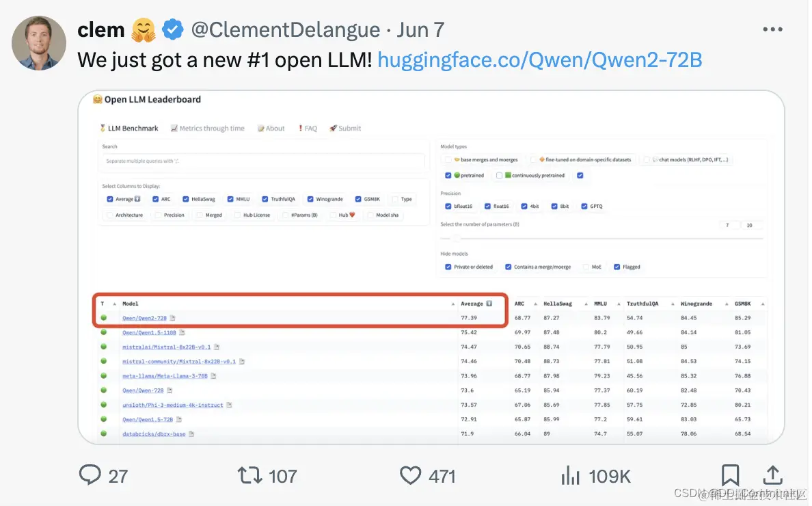Click the minimum parameters field showing 7
Image resolution: width=812 pixels, height=506 pixels.
click(x=728, y=225)
